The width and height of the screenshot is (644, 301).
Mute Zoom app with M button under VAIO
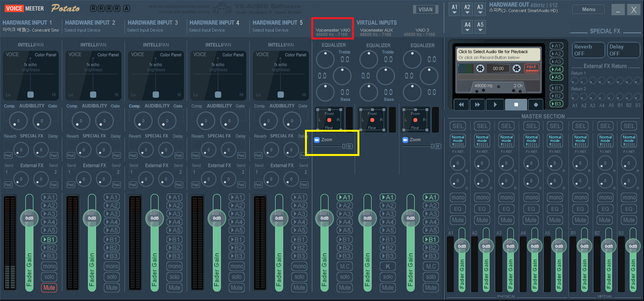click(349, 146)
